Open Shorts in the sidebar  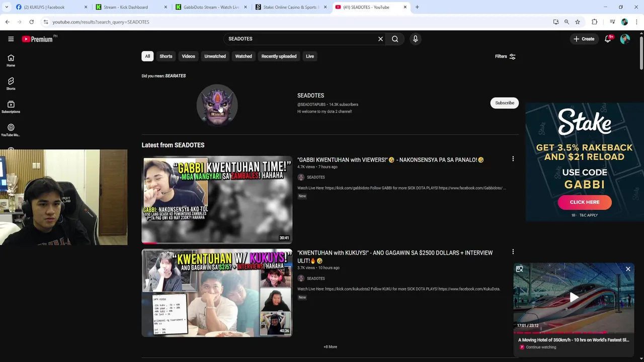click(11, 84)
